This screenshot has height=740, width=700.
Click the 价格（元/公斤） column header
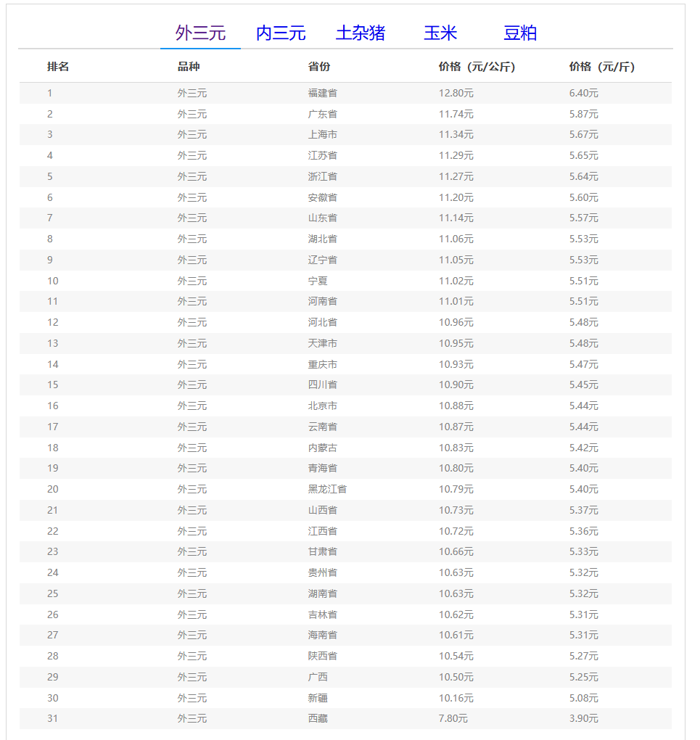coord(477,67)
